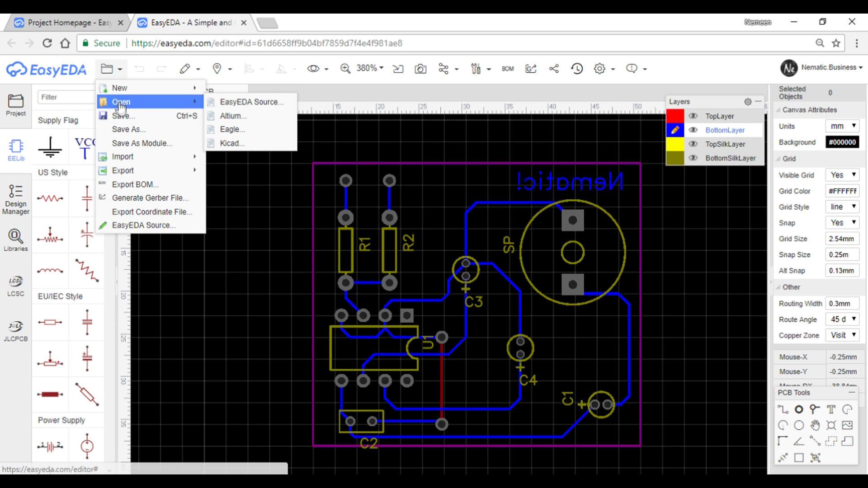
Task: Toggle visibility of BottomSilkLayer
Action: tap(693, 158)
